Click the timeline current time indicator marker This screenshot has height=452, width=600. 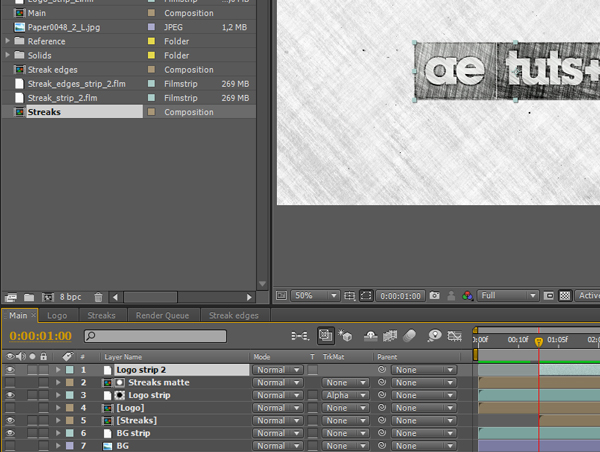(539, 342)
